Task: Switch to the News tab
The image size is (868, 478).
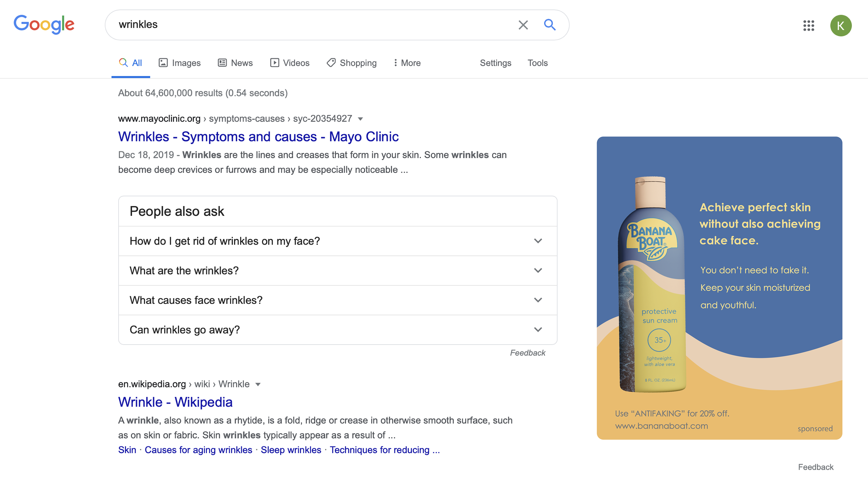Action: [235, 63]
